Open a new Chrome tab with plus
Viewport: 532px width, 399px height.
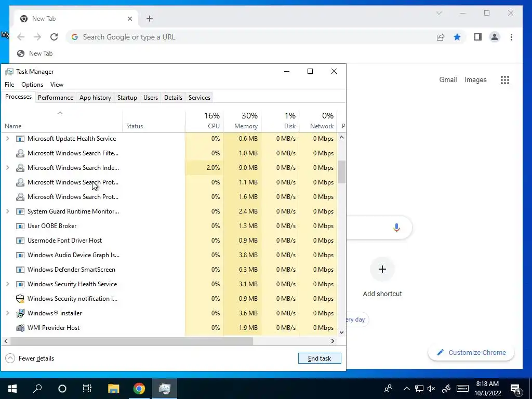[150, 19]
